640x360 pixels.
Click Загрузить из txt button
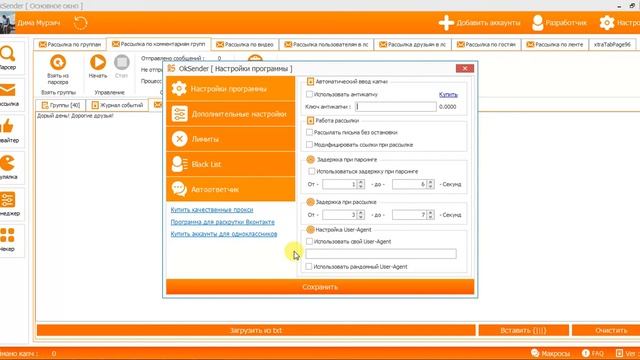[x=256, y=330]
